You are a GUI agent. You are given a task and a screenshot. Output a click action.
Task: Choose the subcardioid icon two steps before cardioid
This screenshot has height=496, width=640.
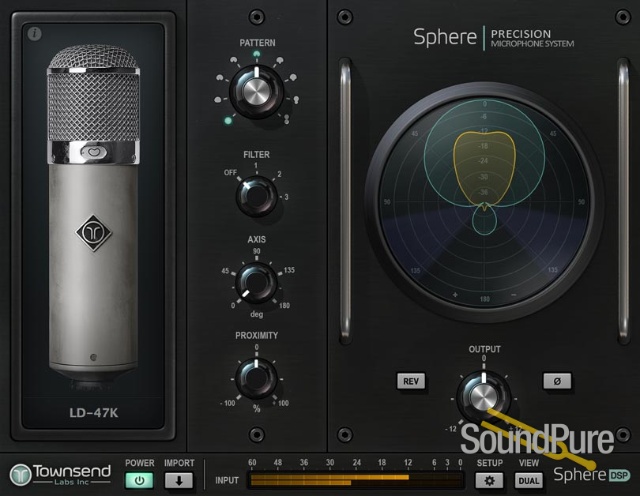point(220,77)
